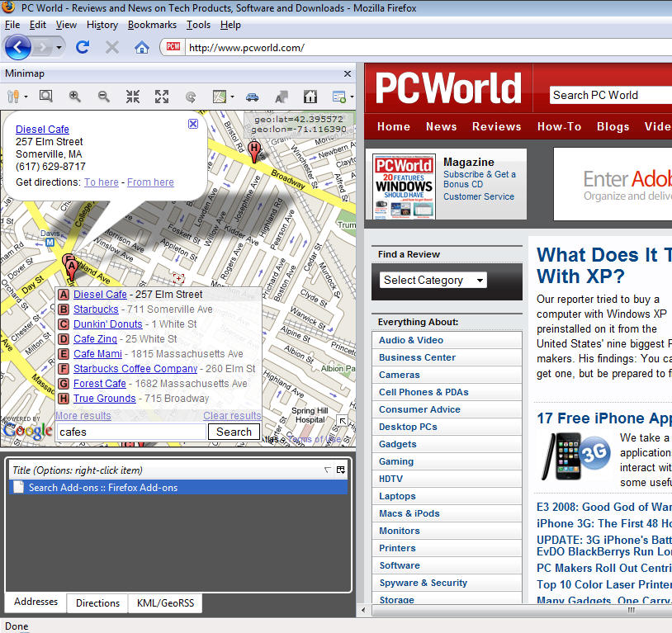Select Search Add-ons item in addresses list
This screenshot has width=672, height=633.
tap(102, 488)
